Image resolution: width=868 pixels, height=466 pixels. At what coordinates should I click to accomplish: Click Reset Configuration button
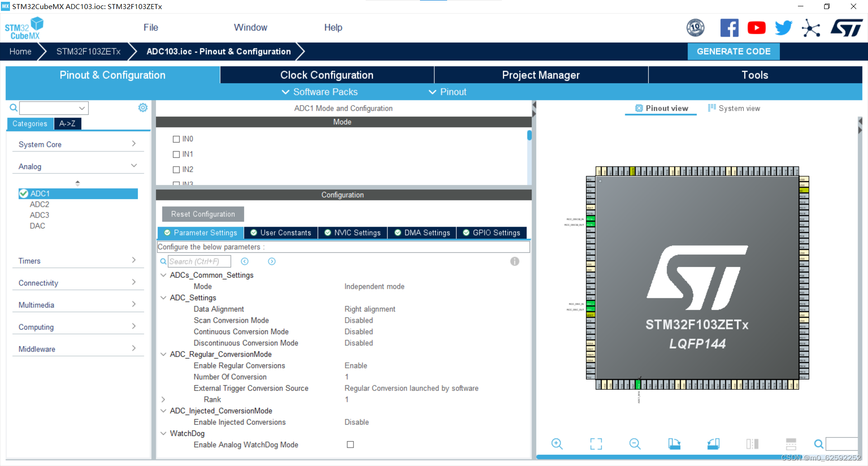pos(203,214)
